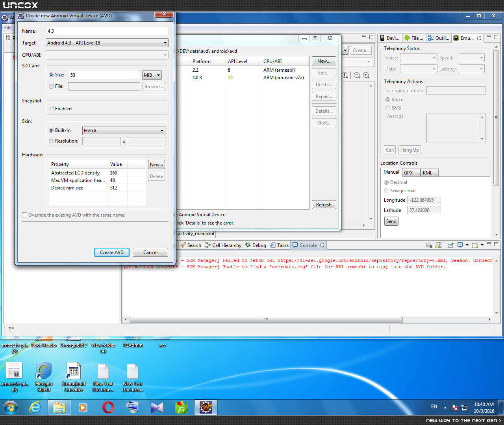Click the Remove All Terminated Launches icon
This screenshot has height=425, width=504.
pos(439,245)
